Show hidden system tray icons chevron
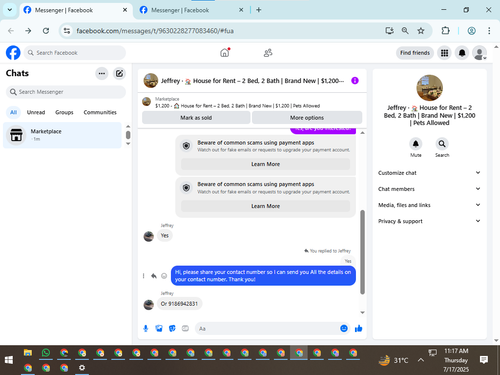The image size is (500, 375). coord(421,360)
